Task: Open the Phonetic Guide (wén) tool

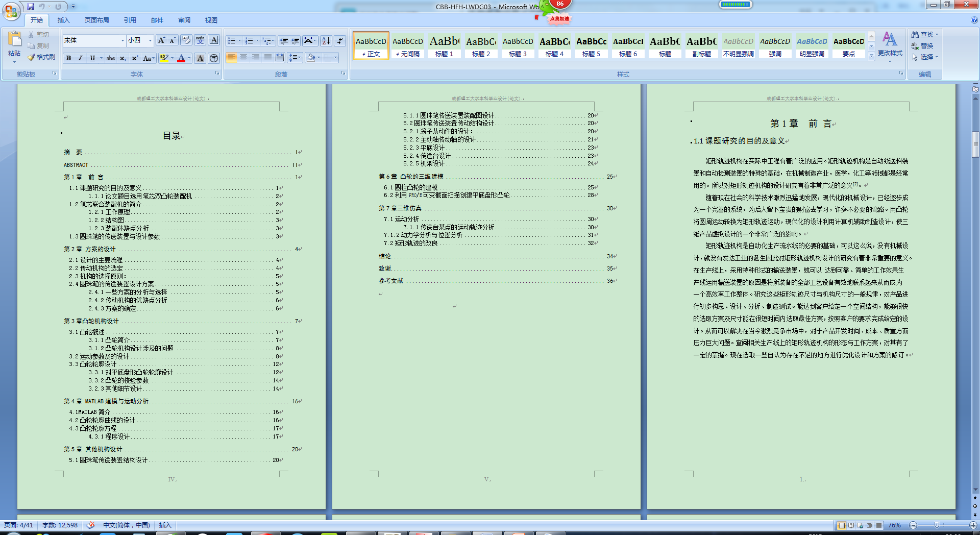Action: tap(200, 40)
